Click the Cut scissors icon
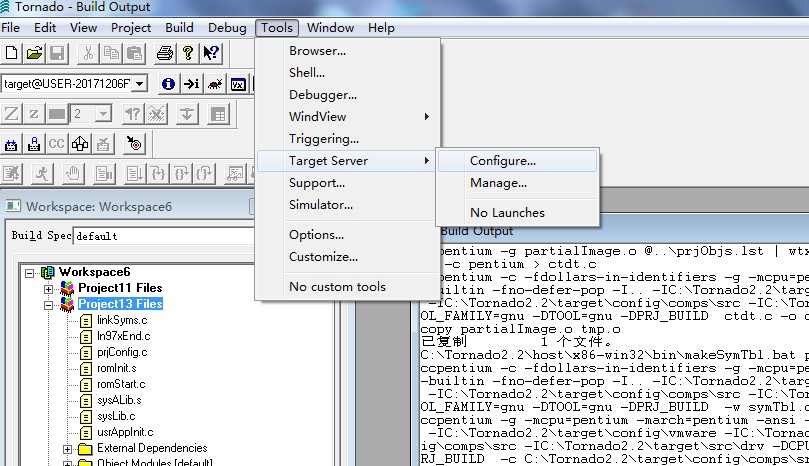The height and width of the screenshot is (466, 809). tap(88, 53)
